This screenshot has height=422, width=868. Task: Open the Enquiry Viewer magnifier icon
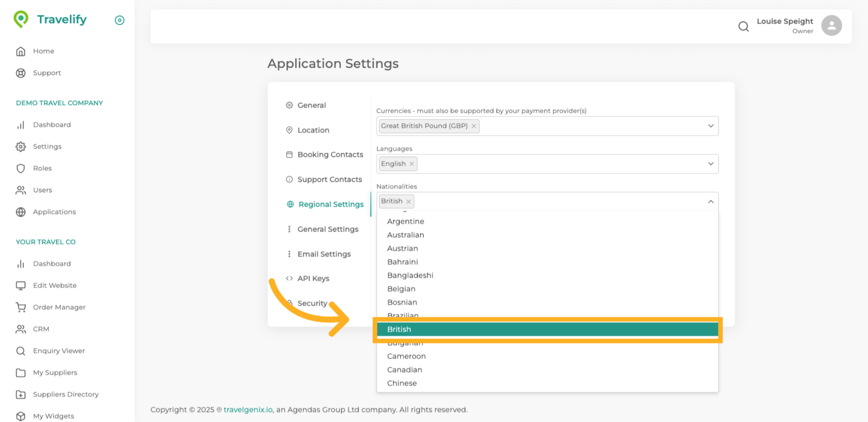[x=21, y=351]
